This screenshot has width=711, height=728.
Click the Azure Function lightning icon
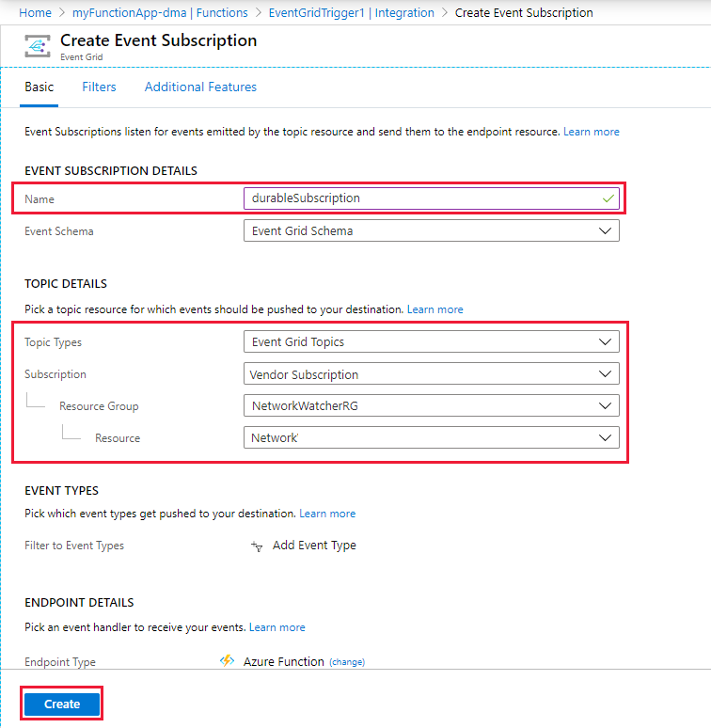(227, 661)
